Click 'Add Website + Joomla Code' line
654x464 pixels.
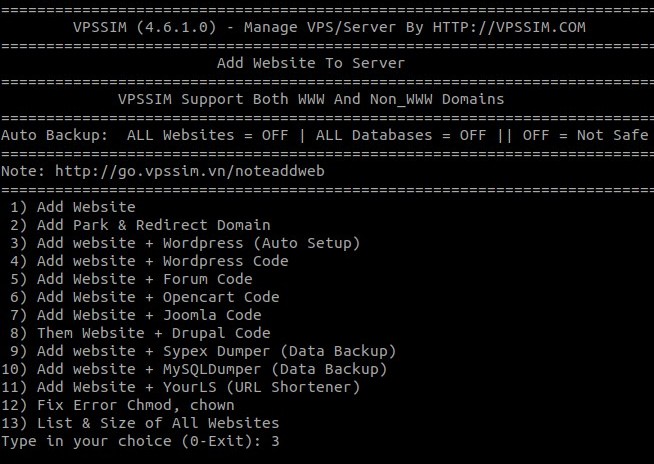point(136,315)
